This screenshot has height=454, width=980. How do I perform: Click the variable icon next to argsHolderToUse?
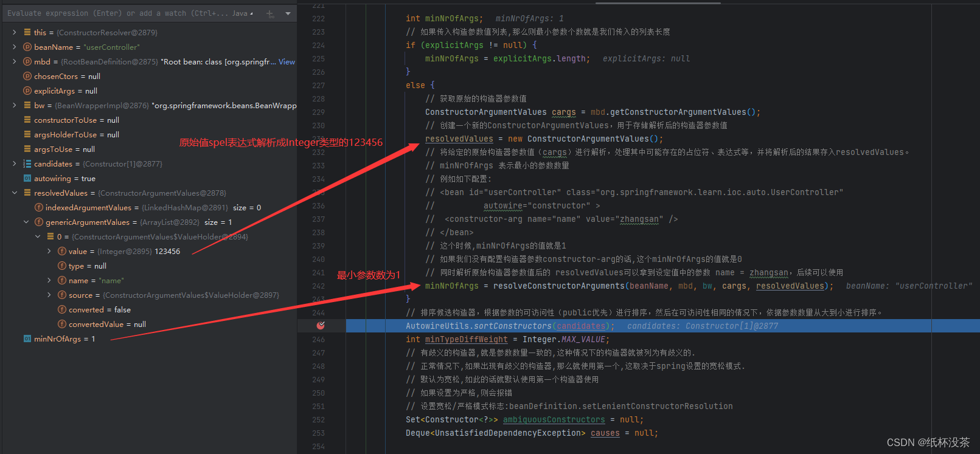pyautogui.click(x=27, y=134)
